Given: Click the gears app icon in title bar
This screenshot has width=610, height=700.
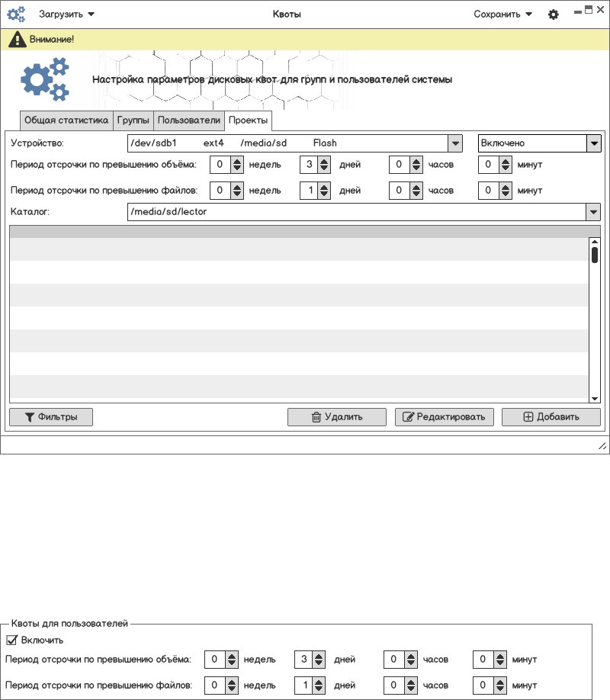Looking at the screenshot, I should pyautogui.click(x=16, y=14).
